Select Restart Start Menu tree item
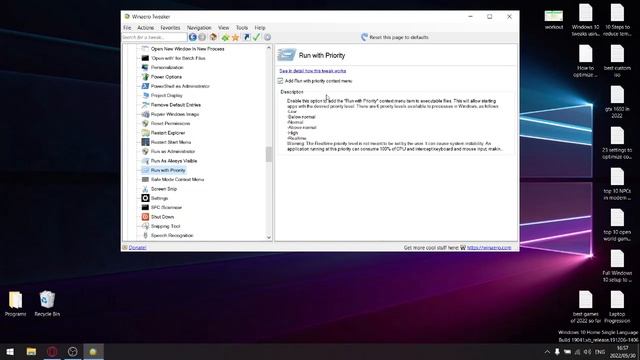 coord(171,142)
